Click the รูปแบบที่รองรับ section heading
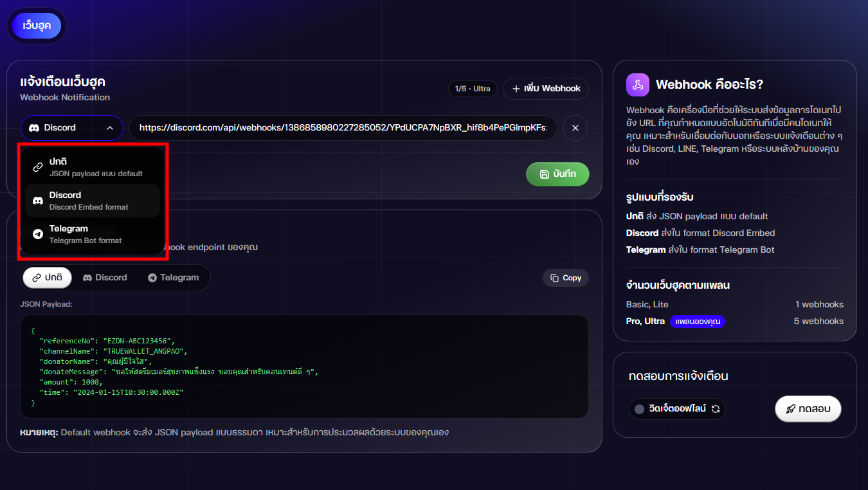 (660, 197)
